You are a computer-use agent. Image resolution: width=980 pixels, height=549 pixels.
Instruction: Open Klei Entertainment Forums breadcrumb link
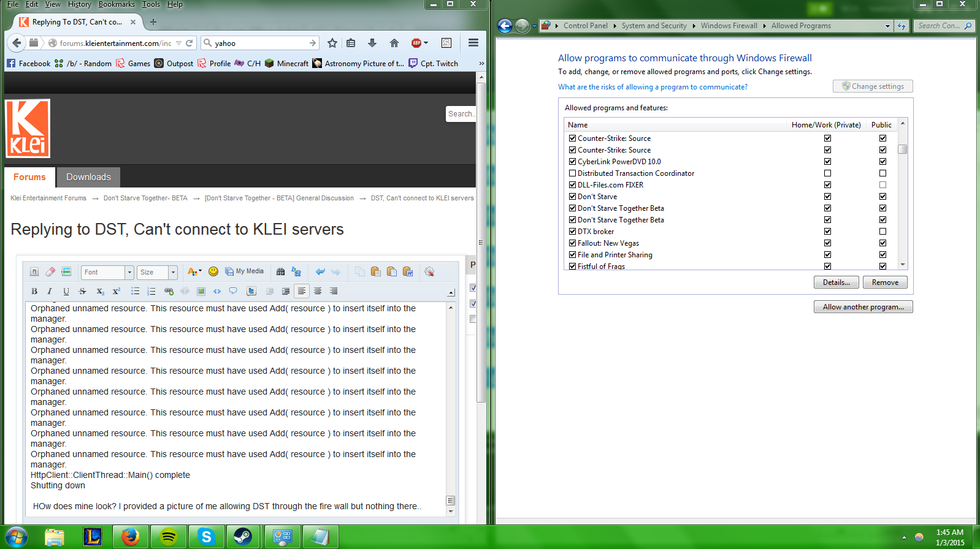click(48, 198)
